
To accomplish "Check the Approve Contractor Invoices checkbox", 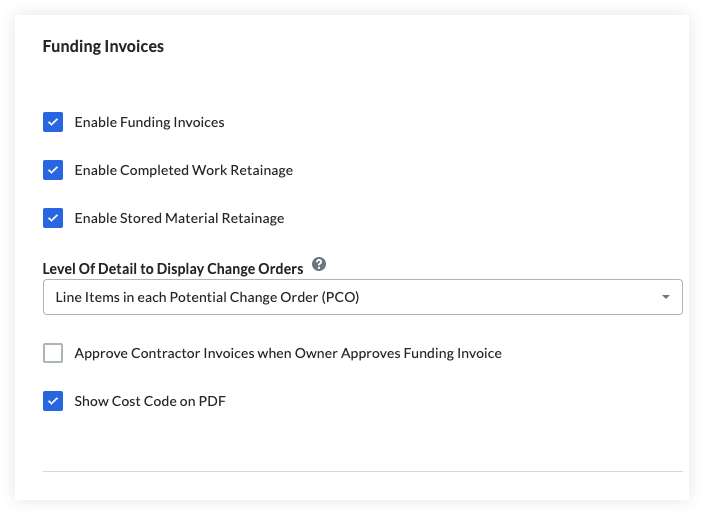I will pos(53,353).
